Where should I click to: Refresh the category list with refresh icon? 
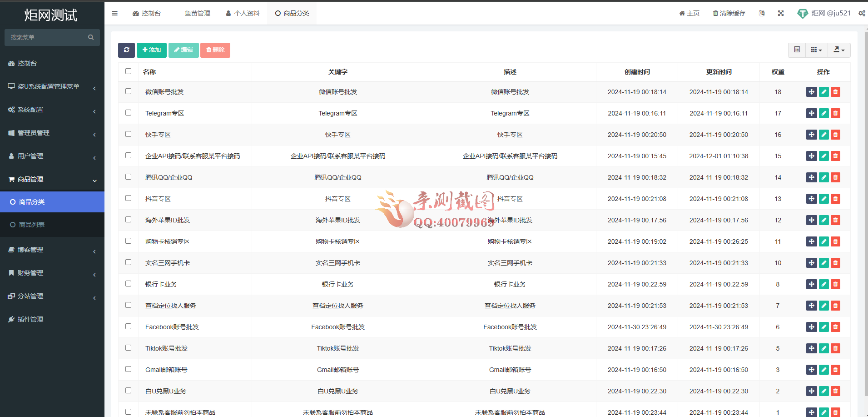126,50
